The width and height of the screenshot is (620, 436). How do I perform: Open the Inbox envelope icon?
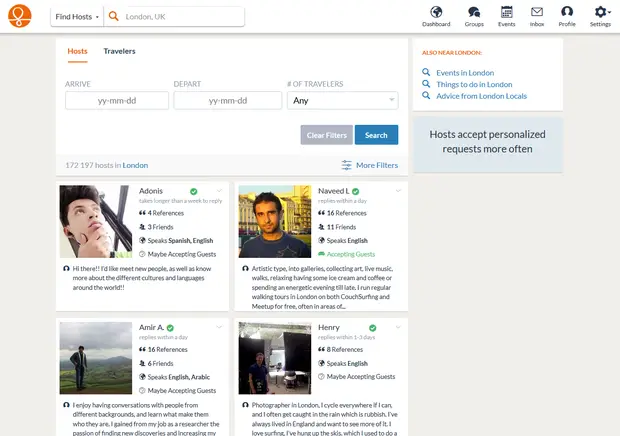click(x=537, y=12)
